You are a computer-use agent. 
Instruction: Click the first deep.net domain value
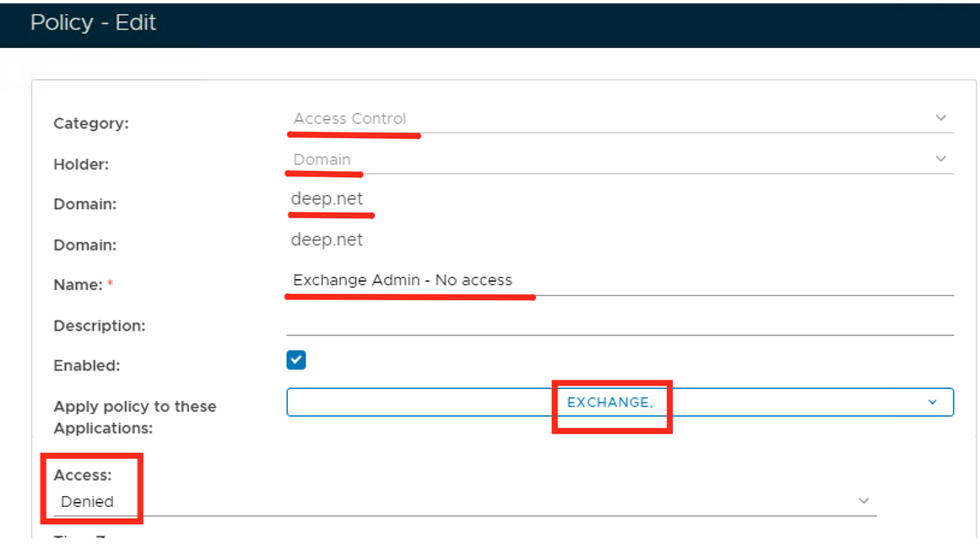click(327, 199)
